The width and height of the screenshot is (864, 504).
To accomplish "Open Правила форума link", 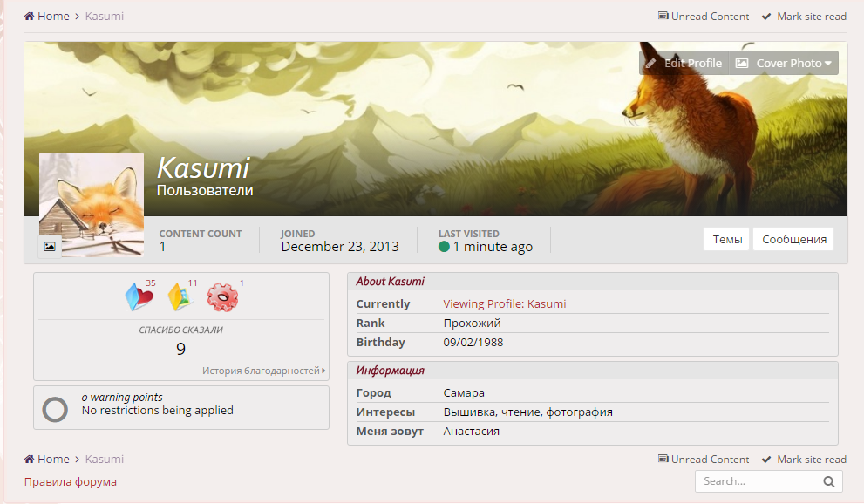I will [x=70, y=481].
